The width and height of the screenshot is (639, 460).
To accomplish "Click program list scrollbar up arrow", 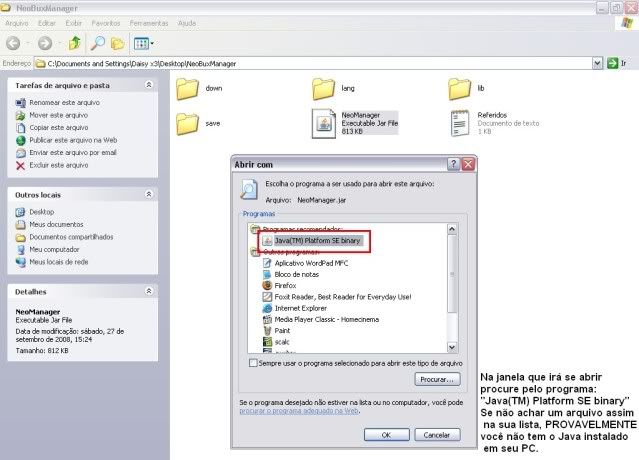I will tap(452, 229).
